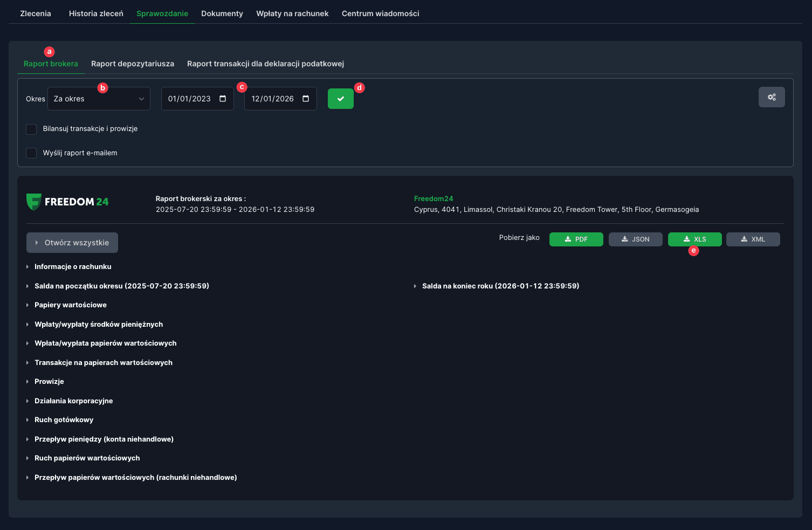Viewport: 812px width, 530px height.
Task: Expand Papiery wartościowe section
Action: pyautogui.click(x=70, y=305)
